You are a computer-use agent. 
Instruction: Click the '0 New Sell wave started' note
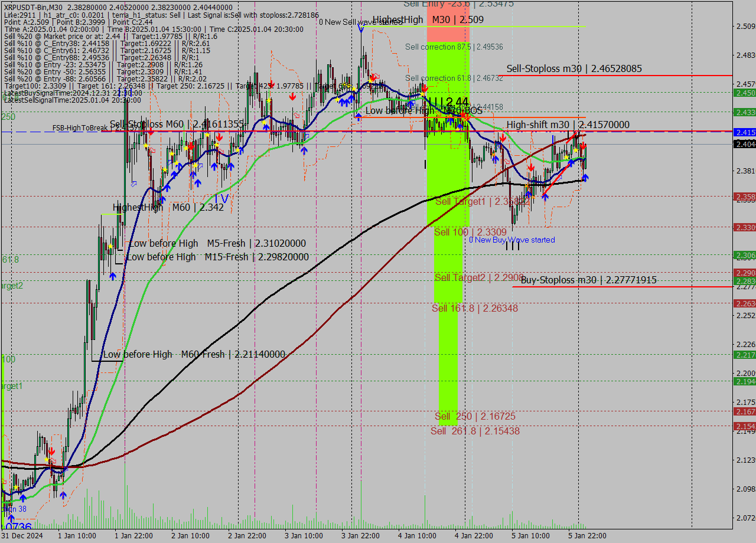(x=361, y=22)
